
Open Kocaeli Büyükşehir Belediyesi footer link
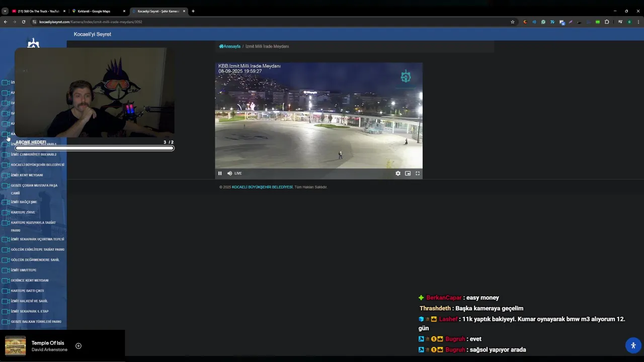point(262,187)
